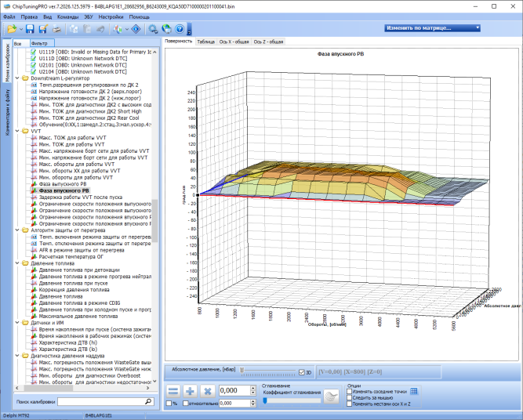Toggle the U2104 DTC checkbox
The height and width of the screenshot is (420, 523).
click(34, 71)
